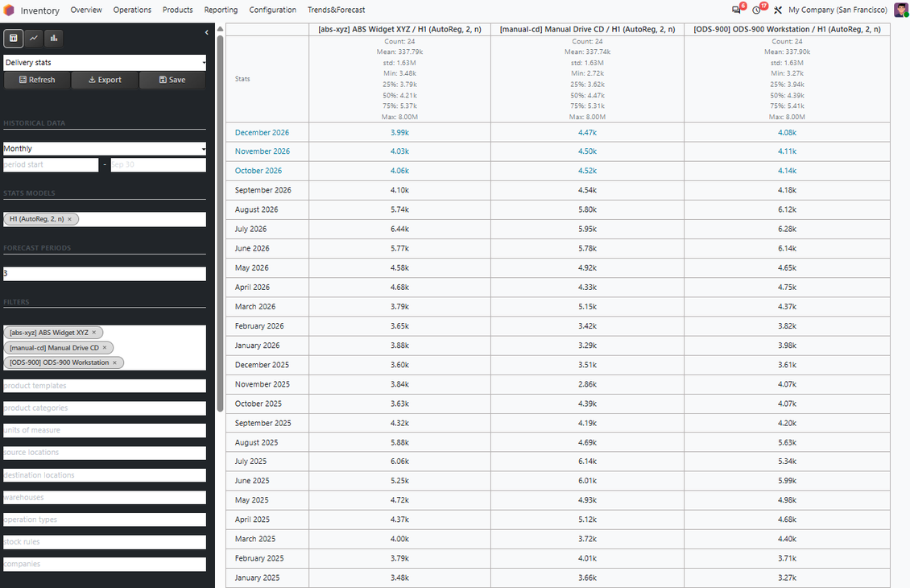Remove the H1 (AutoReg, 2, n) model tag

(69, 219)
